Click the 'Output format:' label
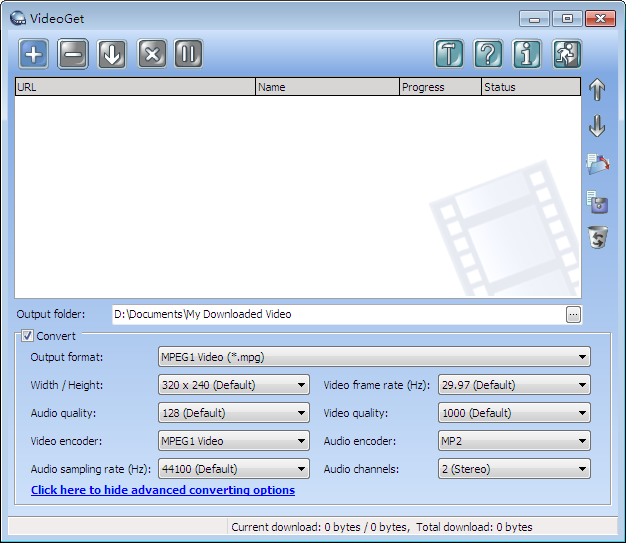The width and height of the screenshot is (626, 543). tap(67, 357)
